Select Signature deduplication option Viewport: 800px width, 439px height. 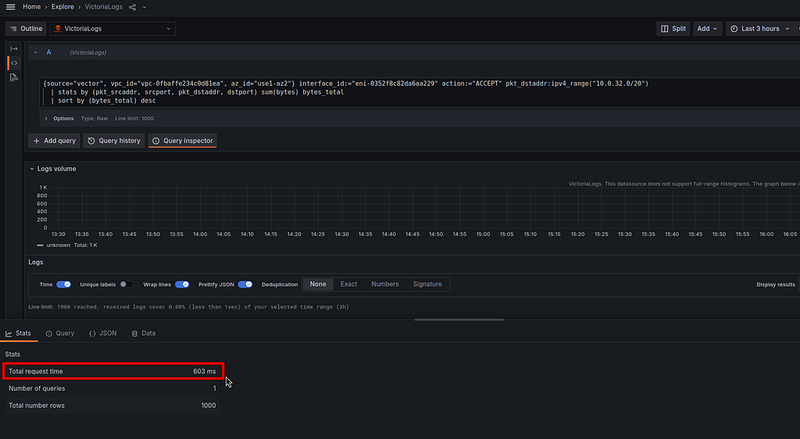(428, 284)
